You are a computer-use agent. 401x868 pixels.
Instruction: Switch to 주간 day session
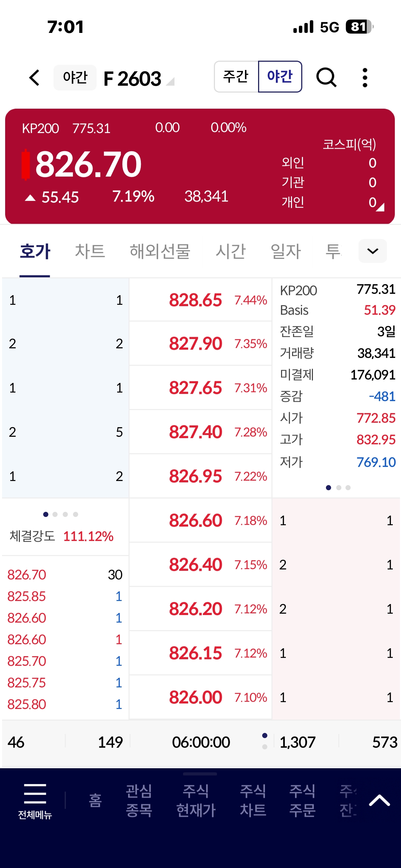236,77
